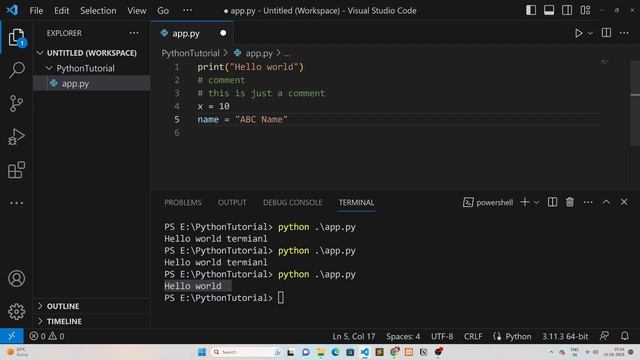The height and width of the screenshot is (360, 640).
Task: Click PythonTutorial in the breadcrumb
Action: (191, 53)
